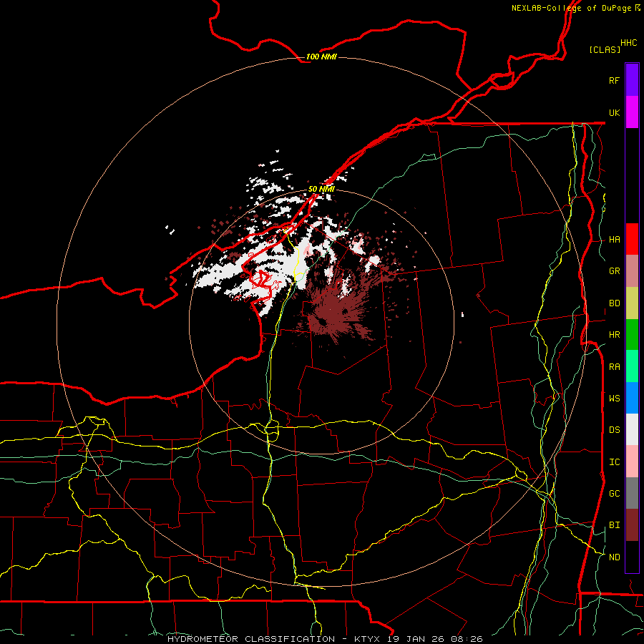Image resolution: width=644 pixels, height=644 pixels.
Task: Click the UK legend label
Action: click(x=614, y=112)
